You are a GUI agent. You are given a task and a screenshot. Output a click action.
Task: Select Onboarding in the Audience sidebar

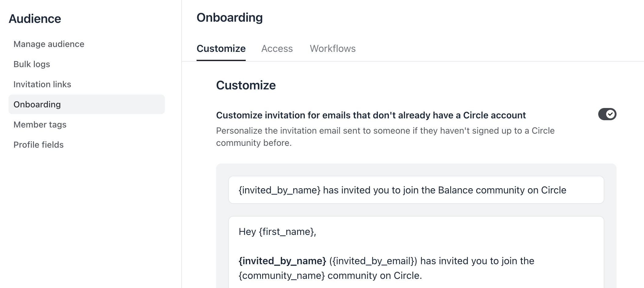[87, 104]
